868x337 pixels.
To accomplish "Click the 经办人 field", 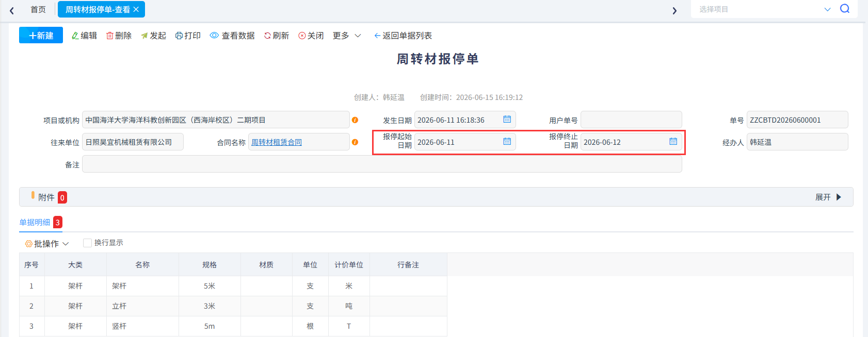I will [797, 142].
